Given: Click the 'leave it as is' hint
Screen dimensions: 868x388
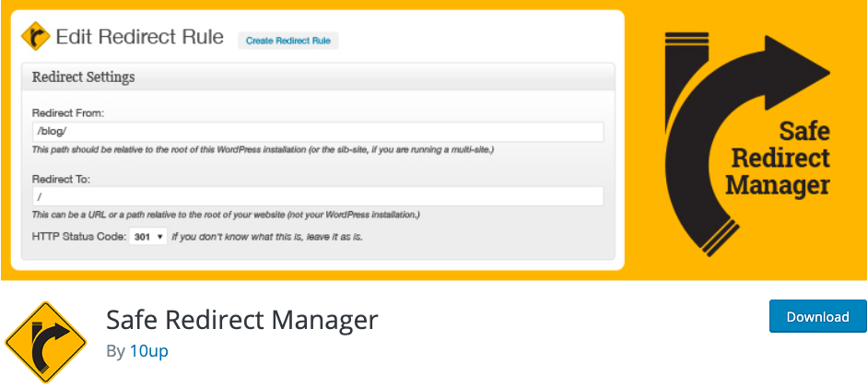Looking at the screenshot, I should [267, 237].
